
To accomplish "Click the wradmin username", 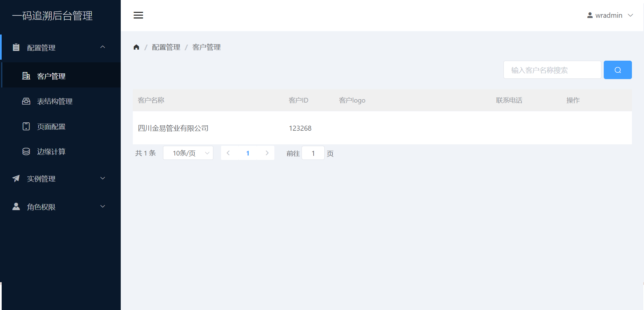I will coord(609,15).
